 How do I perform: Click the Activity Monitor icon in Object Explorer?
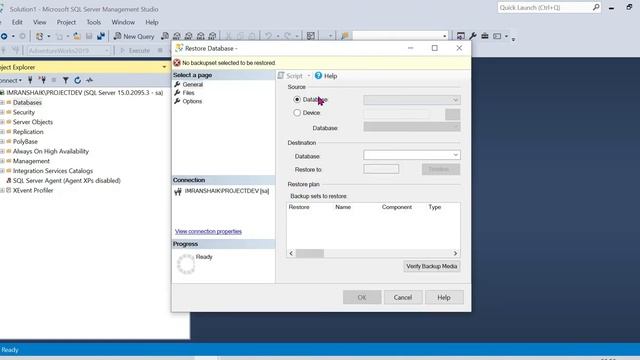pos(89,80)
